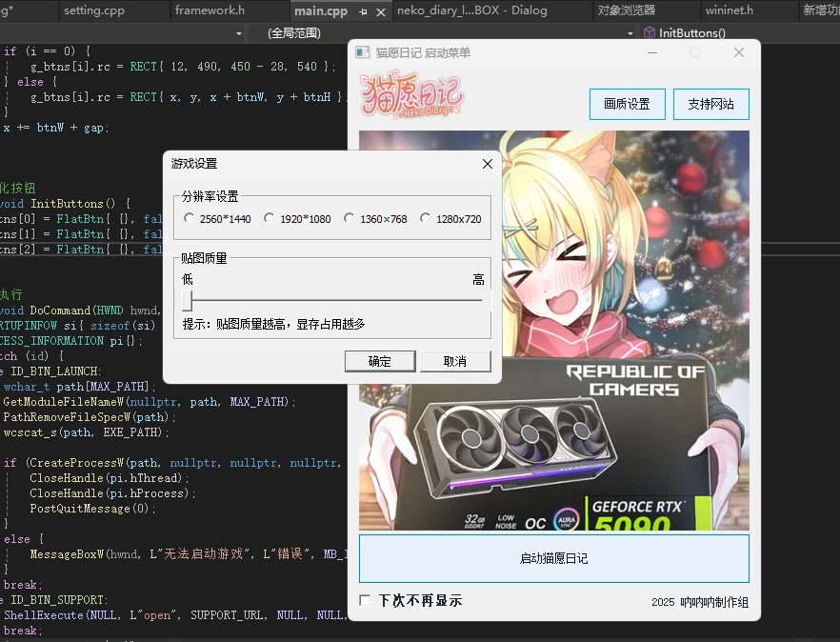The image size is (840, 642).
Task: Minimize the 猫愿日记 启动菜单 window
Action: click(x=652, y=52)
